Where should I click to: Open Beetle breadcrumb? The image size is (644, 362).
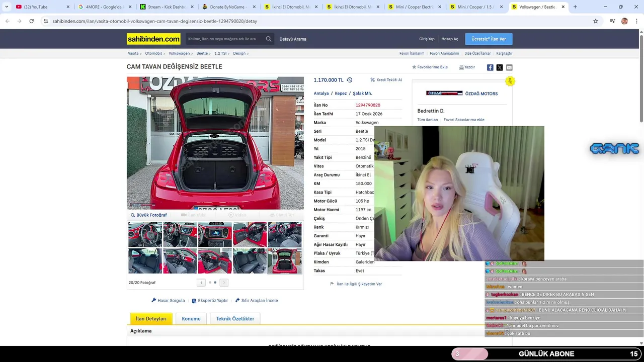(202, 53)
